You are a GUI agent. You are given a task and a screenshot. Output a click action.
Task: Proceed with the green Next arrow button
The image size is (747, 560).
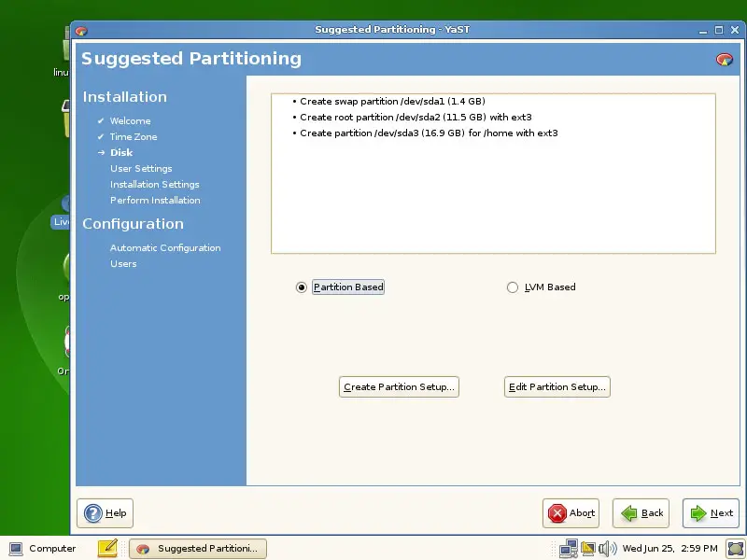tap(711, 512)
